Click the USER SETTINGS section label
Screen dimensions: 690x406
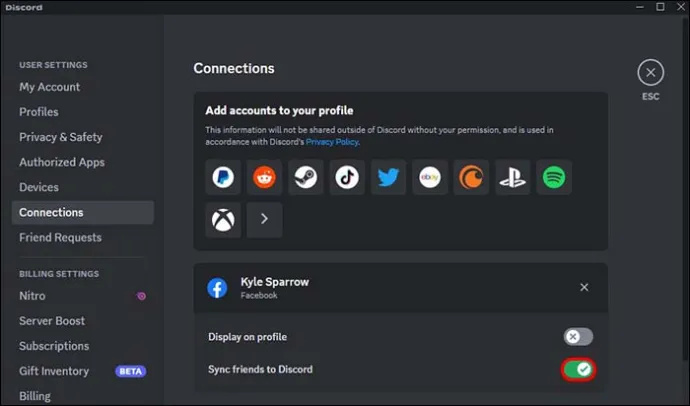(53, 65)
